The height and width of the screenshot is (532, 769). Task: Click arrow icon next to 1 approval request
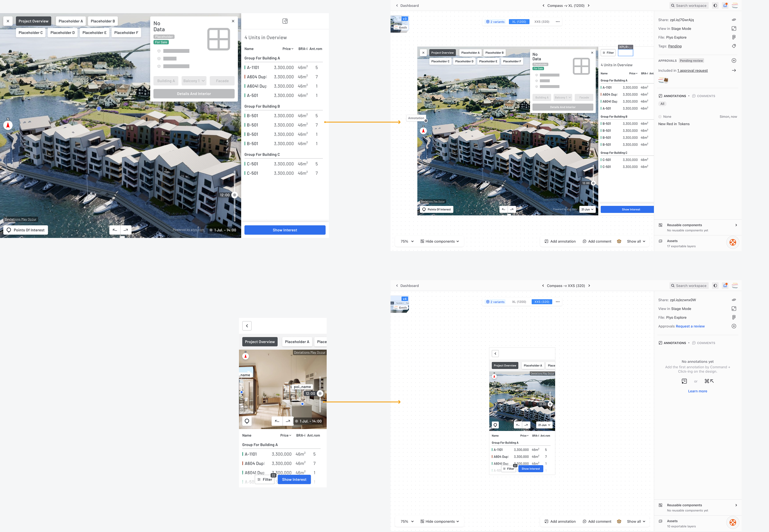734,70
